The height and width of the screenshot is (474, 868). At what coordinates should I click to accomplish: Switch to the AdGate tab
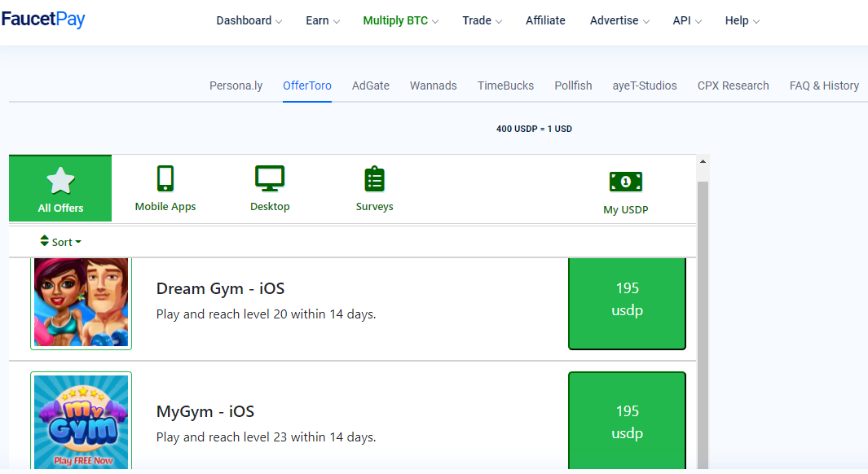pos(370,86)
